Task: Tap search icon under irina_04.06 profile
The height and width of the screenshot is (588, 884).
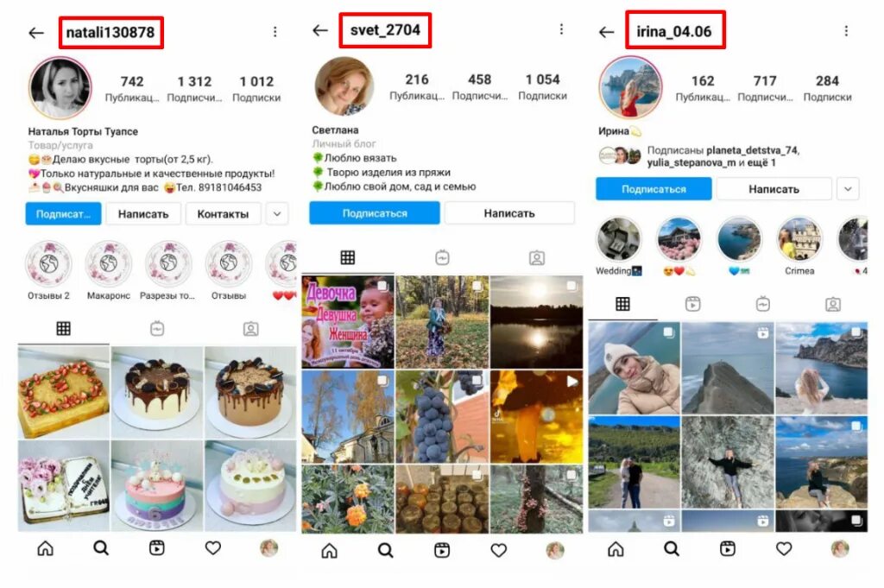Action: (x=671, y=548)
